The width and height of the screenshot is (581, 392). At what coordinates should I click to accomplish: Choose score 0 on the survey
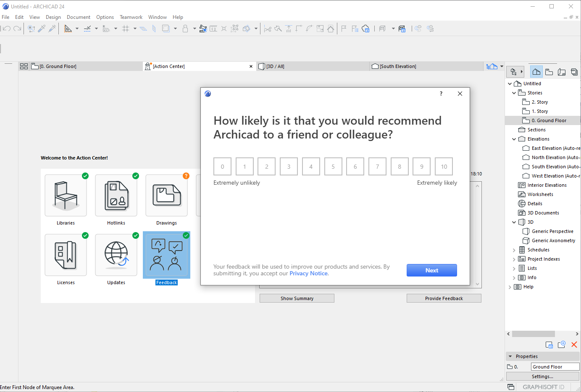[222, 167]
